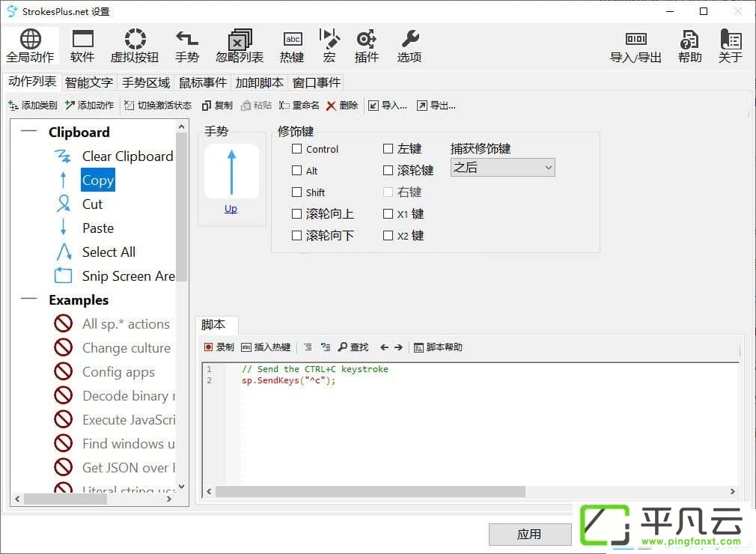Click the Up gesture link
This screenshot has height=554, width=756.
click(x=231, y=209)
